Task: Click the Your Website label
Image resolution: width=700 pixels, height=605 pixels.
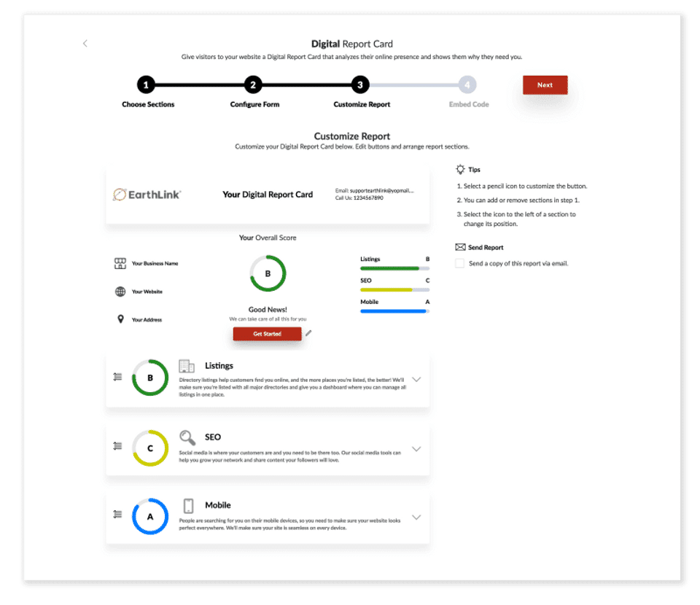Action: pos(147,292)
